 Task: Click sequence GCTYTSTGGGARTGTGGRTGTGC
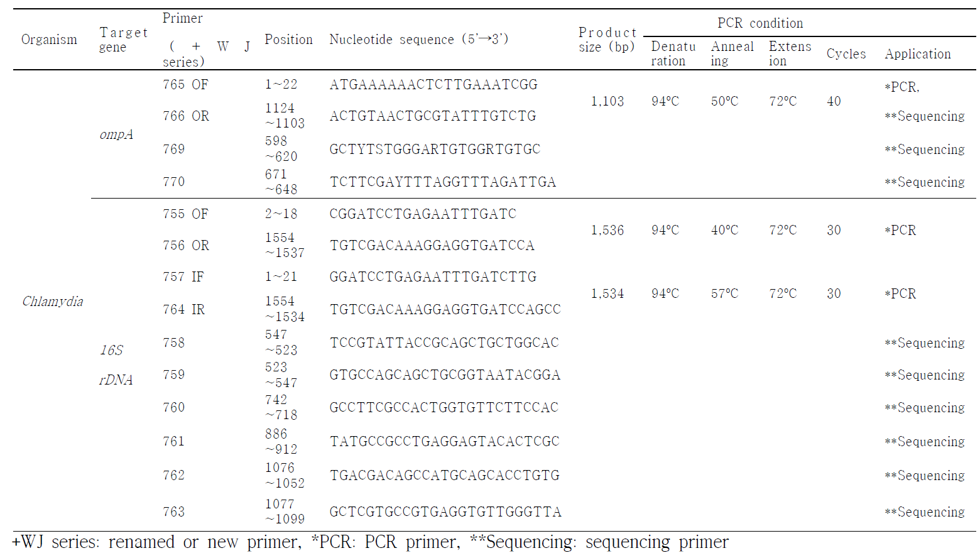(435, 150)
